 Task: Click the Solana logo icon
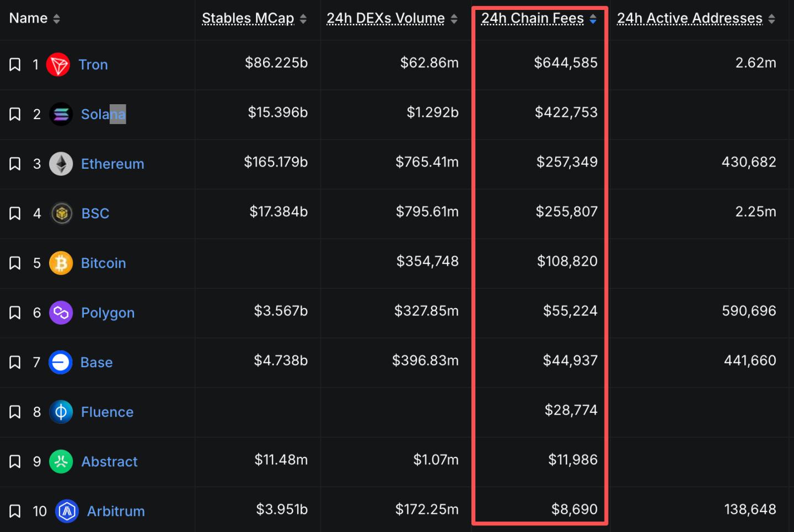[61, 114]
